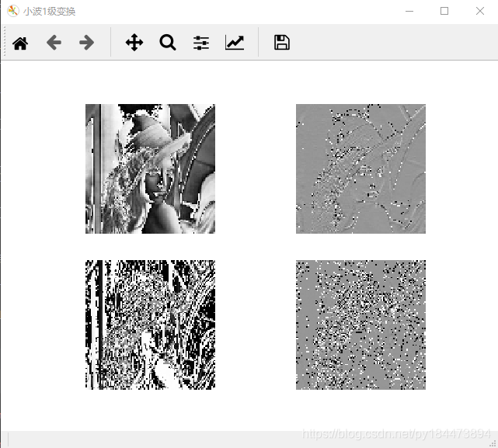
Task: Minimize the 小波1级变换 window
Action: pyautogui.click(x=409, y=11)
